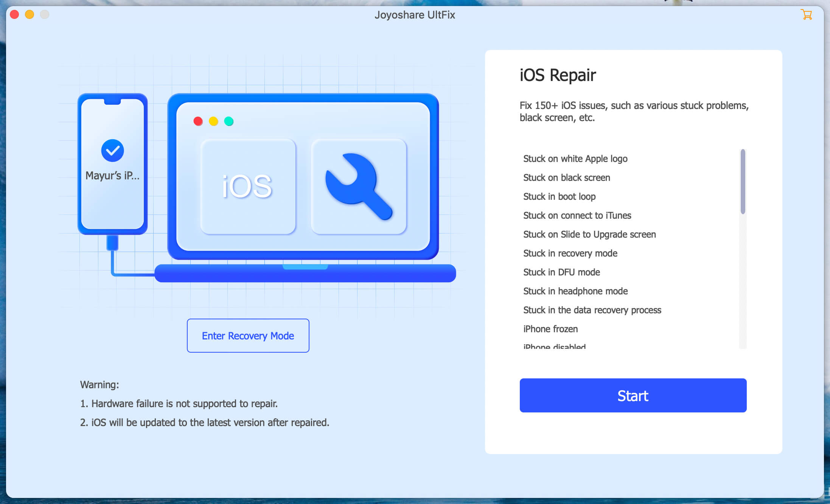This screenshot has width=830, height=504.
Task: Click the blue checkmark on phone
Action: click(x=112, y=151)
